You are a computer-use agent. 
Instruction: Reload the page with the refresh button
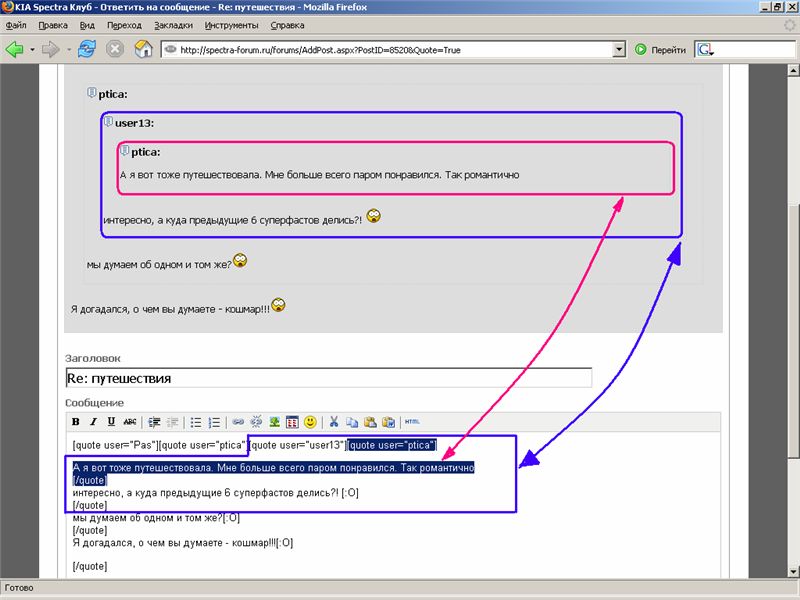click(87, 48)
